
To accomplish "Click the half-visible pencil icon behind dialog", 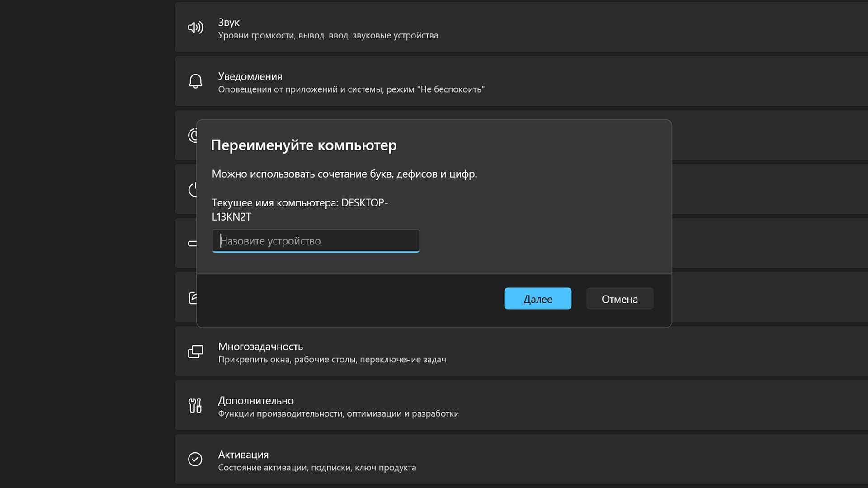I will 193,297.
